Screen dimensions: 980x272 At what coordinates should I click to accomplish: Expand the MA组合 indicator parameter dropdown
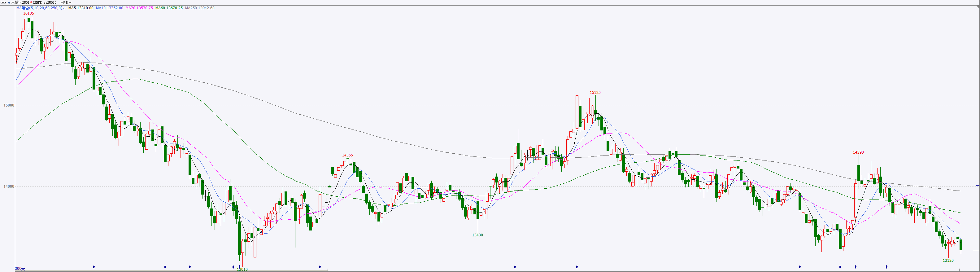click(x=64, y=8)
